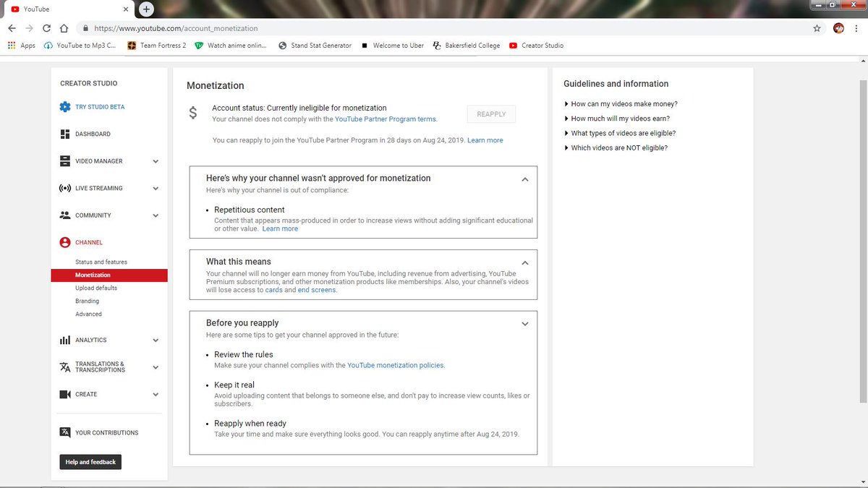This screenshot has height=488, width=868.
Task: Click the Try Studio Beta gear icon
Action: 65,107
